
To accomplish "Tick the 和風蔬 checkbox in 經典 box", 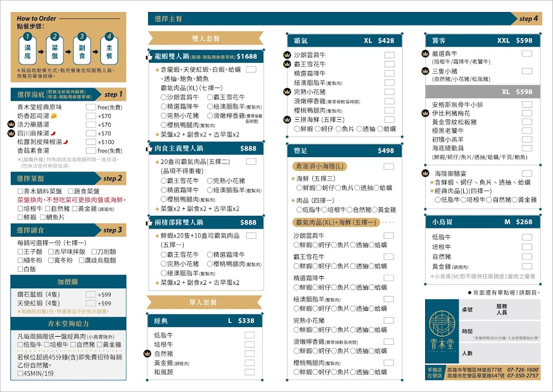I will [249, 372].
